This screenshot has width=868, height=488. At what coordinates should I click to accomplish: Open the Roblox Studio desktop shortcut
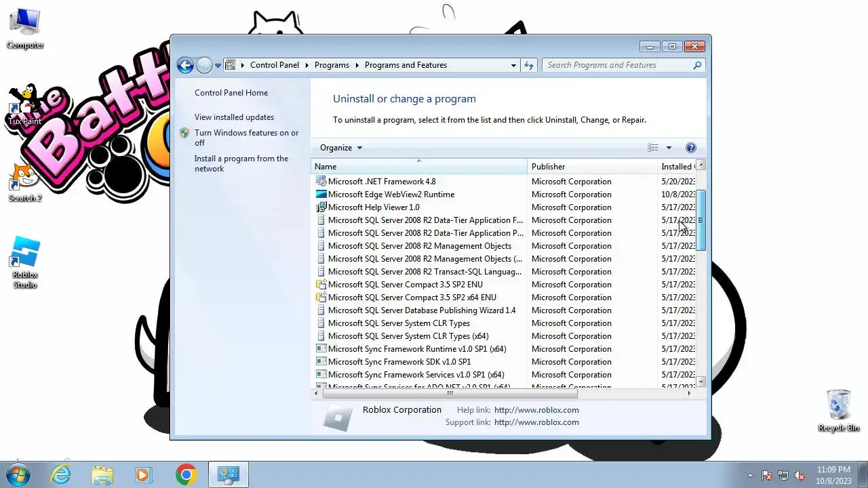25,263
